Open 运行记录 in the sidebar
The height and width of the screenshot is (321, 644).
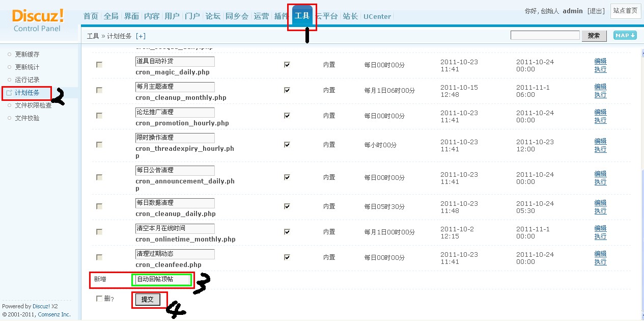pyautogui.click(x=27, y=80)
